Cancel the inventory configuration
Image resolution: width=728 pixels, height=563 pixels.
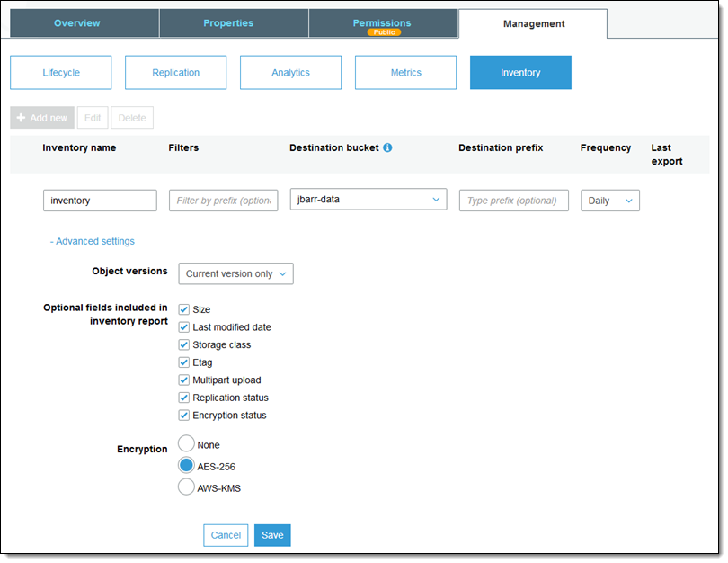pyautogui.click(x=226, y=535)
